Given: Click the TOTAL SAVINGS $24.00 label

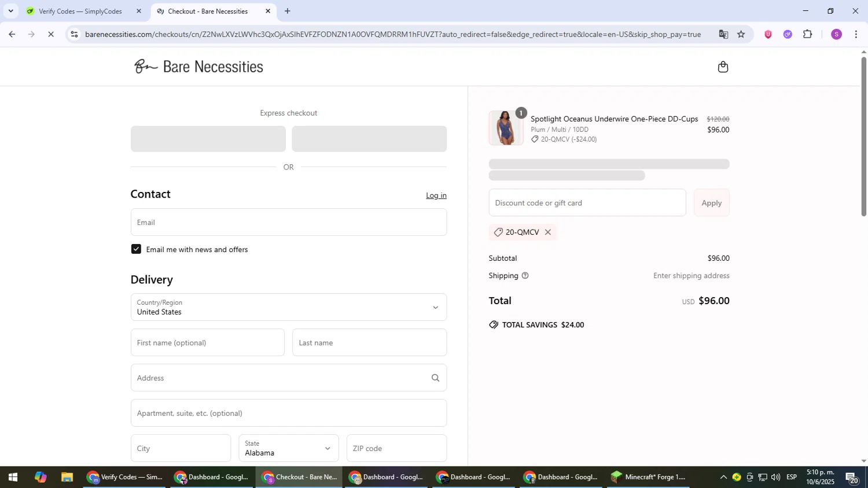Looking at the screenshot, I should coord(543,325).
